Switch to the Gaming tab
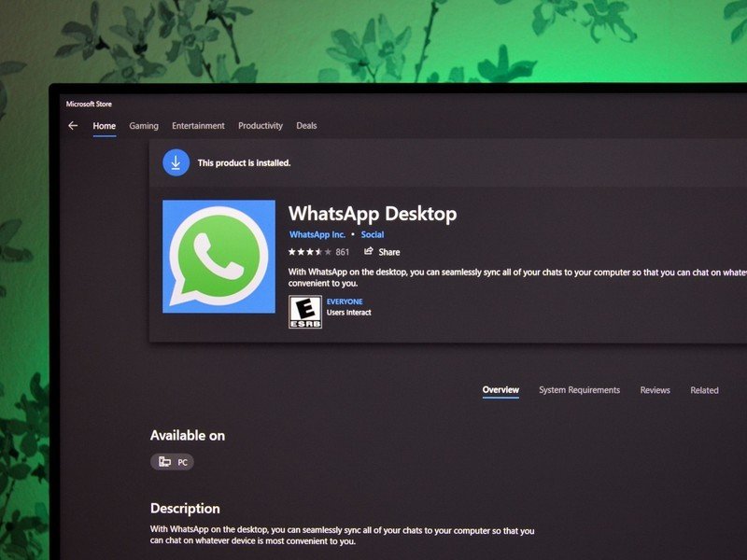 point(143,125)
